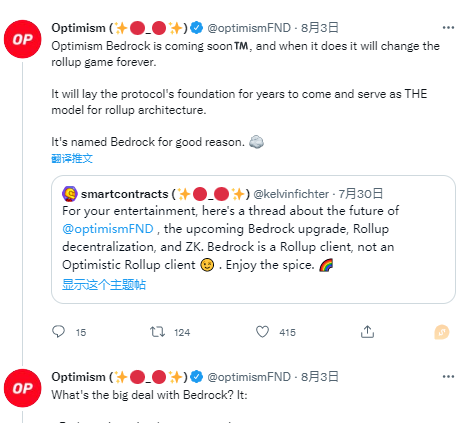The height and width of the screenshot is (423, 466).
Task: Open the OP avatar of the first tweet
Action: [x=23, y=39]
